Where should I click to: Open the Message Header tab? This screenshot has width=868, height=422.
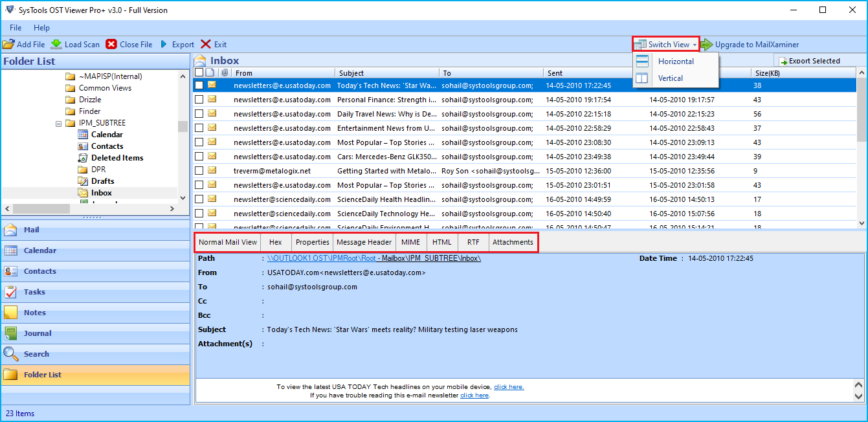coord(364,242)
